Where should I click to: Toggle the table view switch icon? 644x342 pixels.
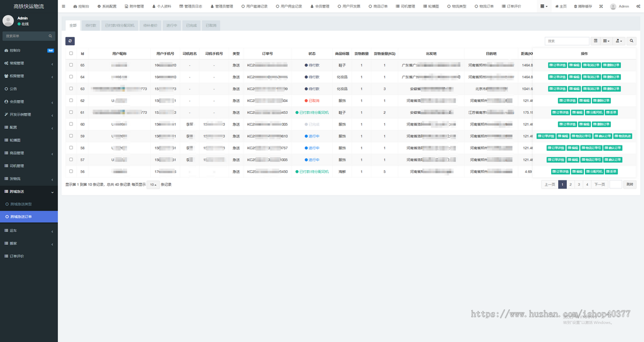point(596,41)
